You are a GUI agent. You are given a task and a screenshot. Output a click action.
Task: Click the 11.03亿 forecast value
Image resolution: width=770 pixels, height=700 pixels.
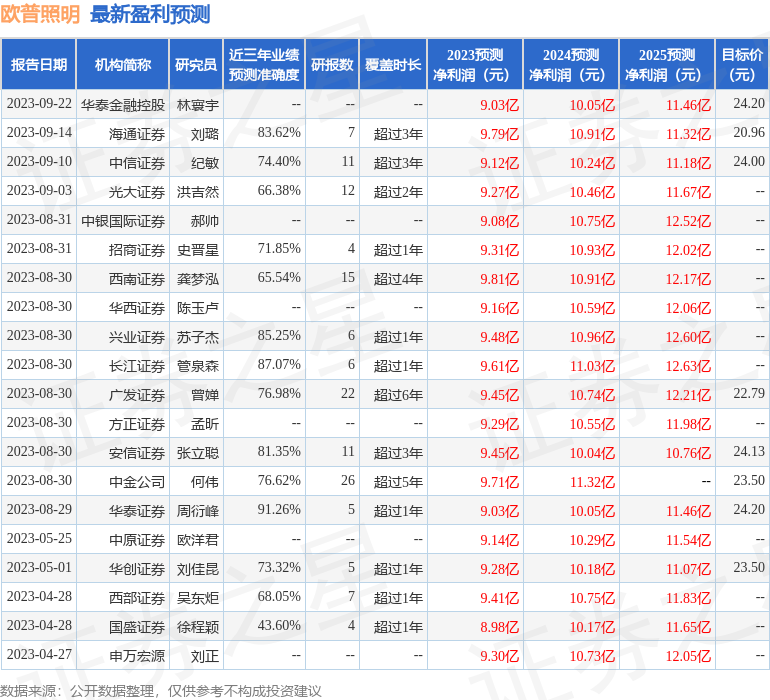click(x=592, y=365)
